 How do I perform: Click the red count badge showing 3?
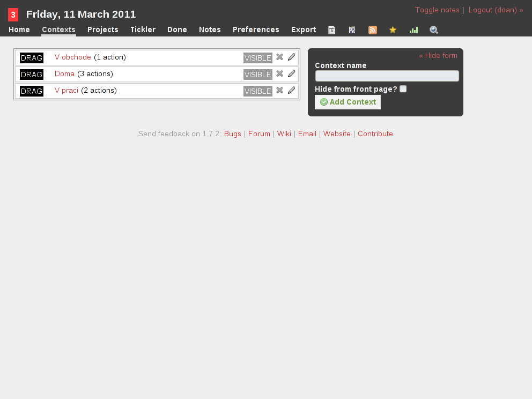coord(13,14)
